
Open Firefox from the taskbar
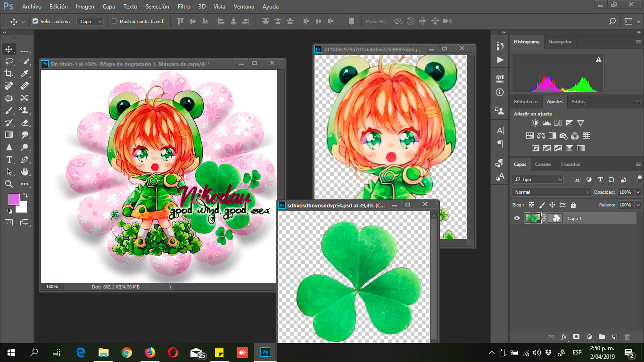click(x=149, y=352)
